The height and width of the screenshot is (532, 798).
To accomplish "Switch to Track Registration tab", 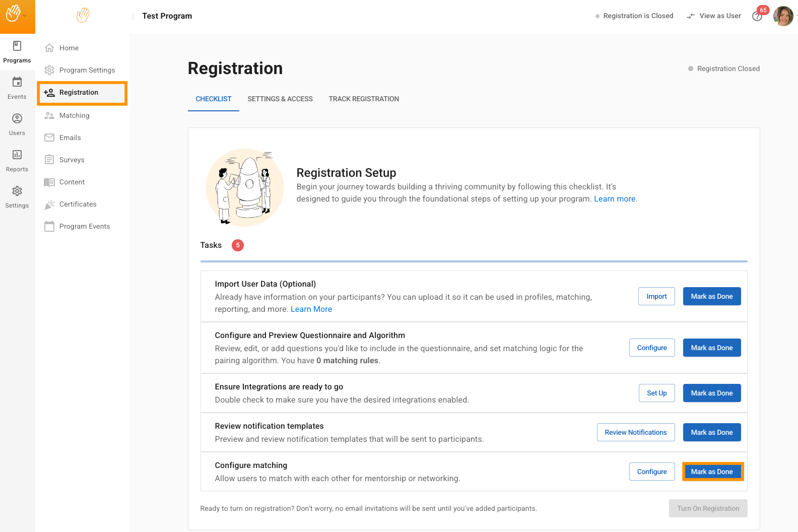I will pos(364,99).
